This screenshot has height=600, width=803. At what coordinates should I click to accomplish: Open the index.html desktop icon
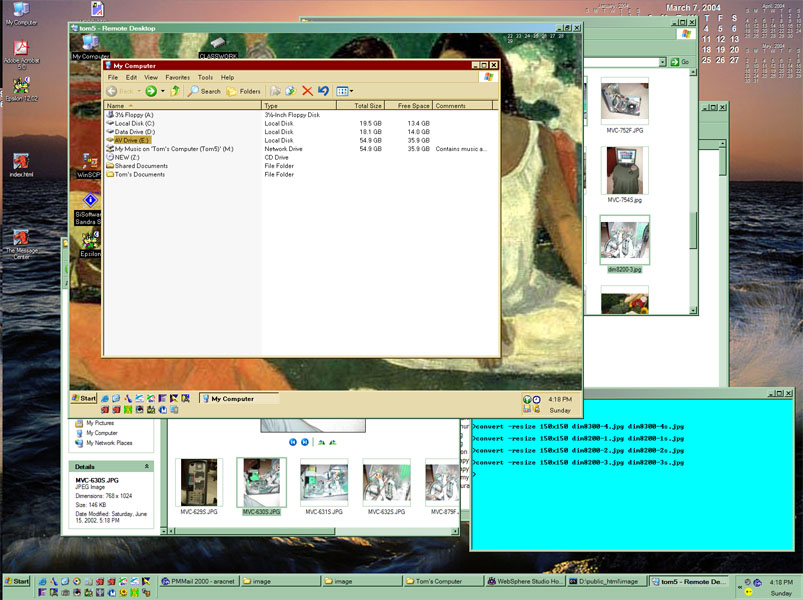(21, 163)
